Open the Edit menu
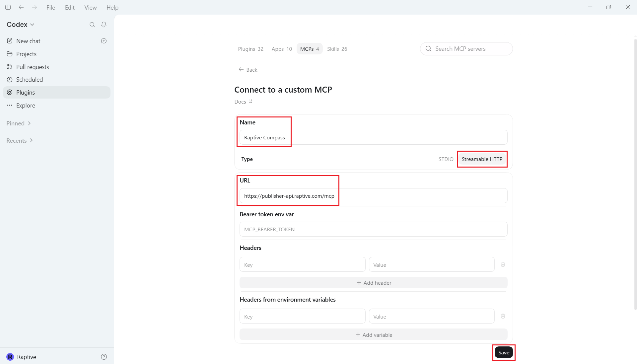 point(70,7)
